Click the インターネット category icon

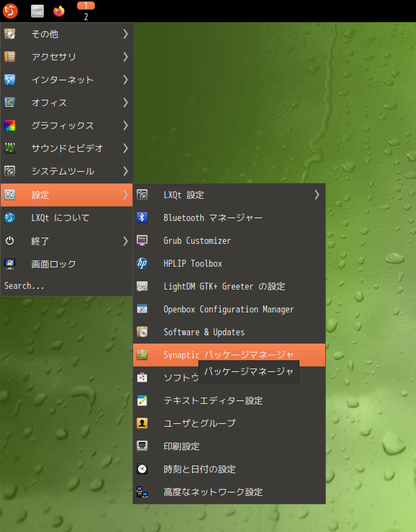tap(10, 80)
